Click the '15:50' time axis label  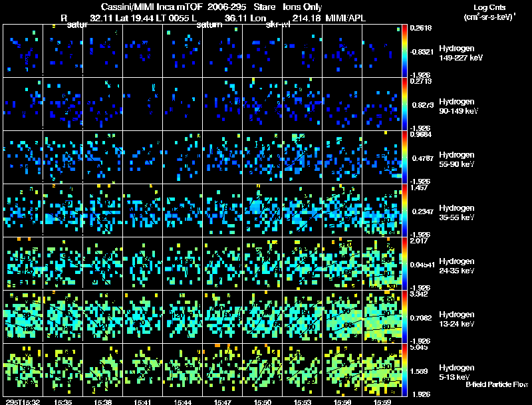click(x=263, y=402)
